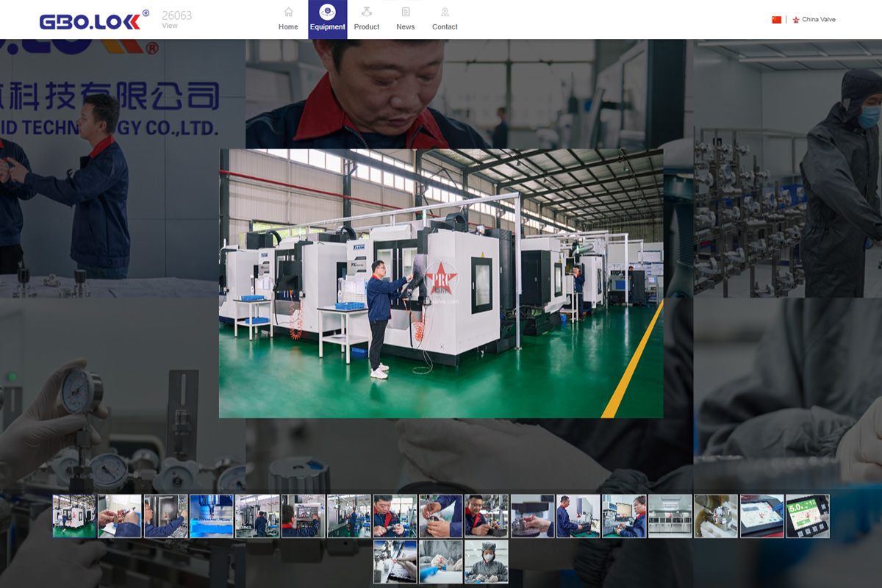Go to the Home page
Viewport: 882px width, 588px height.
pyautogui.click(x=288, y=20)
